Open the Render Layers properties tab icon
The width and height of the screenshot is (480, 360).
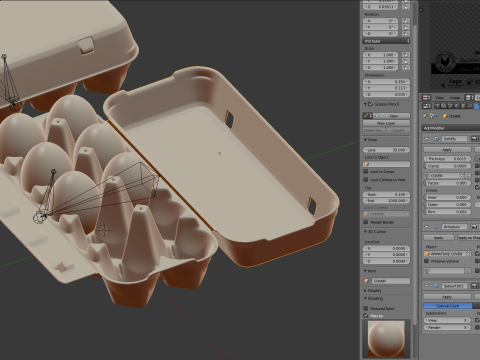point(444,106)
